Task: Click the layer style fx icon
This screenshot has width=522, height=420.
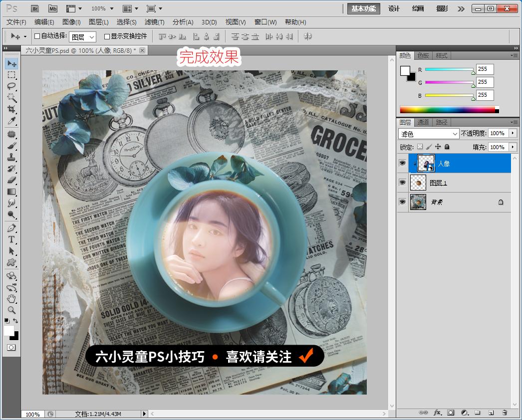Action: tap(438, 413)
